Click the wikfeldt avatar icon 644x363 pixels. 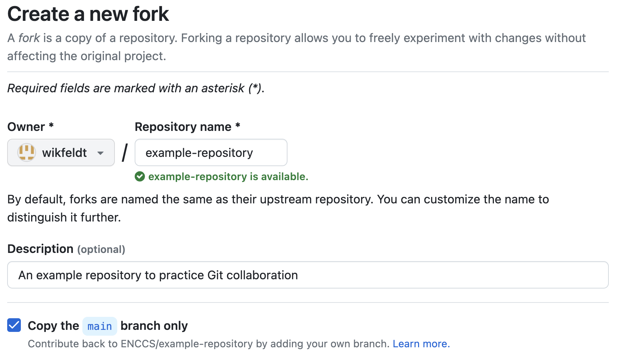pyautogui.click(x=27, y=152)
